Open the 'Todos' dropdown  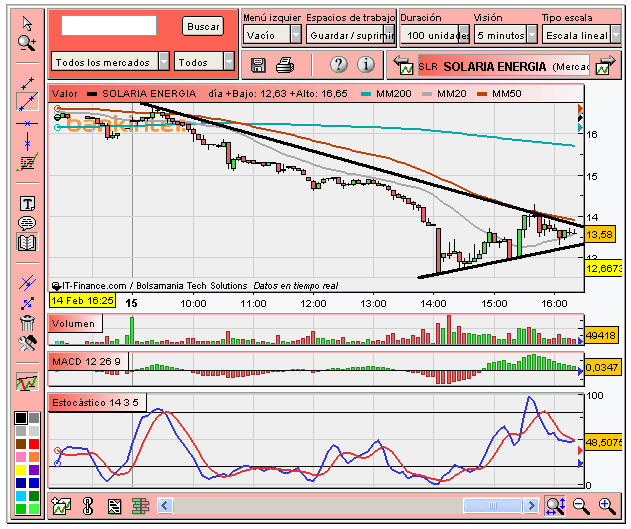[204, 62]
